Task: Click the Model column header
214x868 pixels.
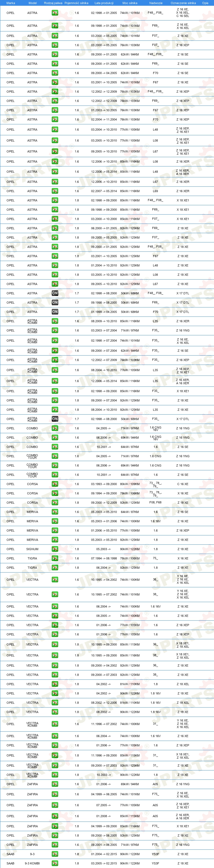Action: (x=32, y=3)
